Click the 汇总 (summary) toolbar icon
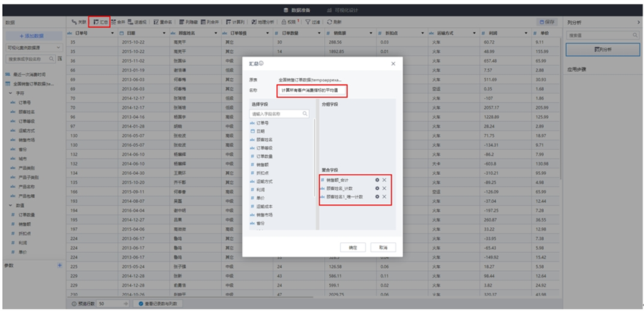This screenshot has height=311, width=644. [99, 22]
